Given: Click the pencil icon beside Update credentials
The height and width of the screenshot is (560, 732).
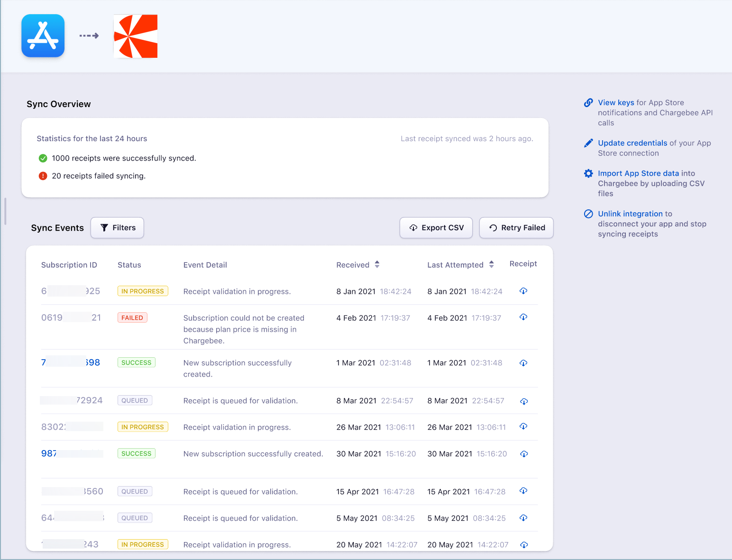Looking at the screenshot, I should point(588,143).
